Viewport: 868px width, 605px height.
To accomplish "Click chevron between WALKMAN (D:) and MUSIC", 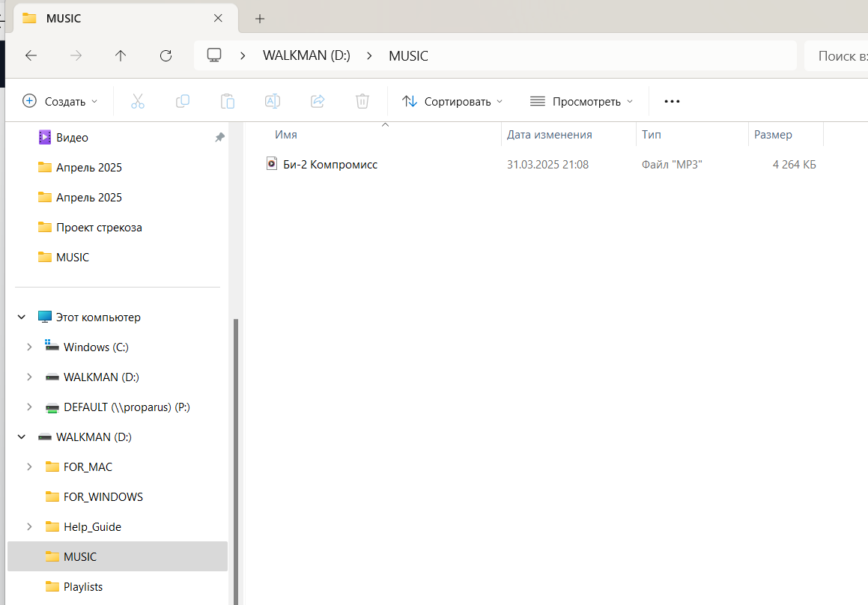I will [369, 56].
